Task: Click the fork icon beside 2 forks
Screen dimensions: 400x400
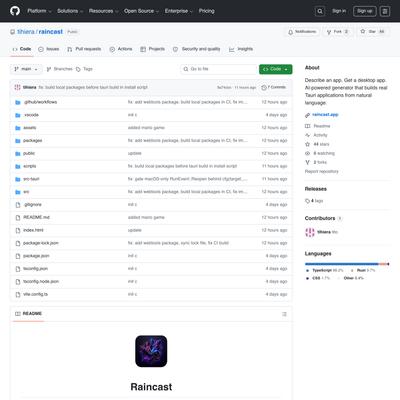Action: click(307, 162)
